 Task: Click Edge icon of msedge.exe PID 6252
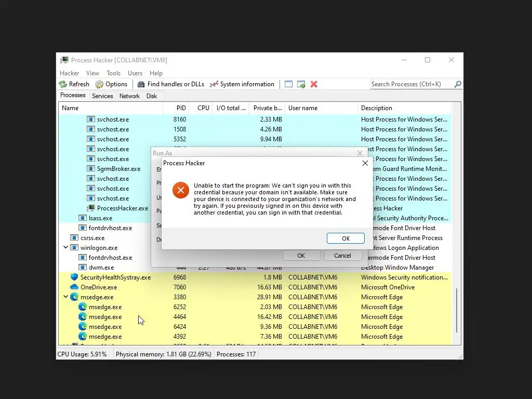click(83, 307)
